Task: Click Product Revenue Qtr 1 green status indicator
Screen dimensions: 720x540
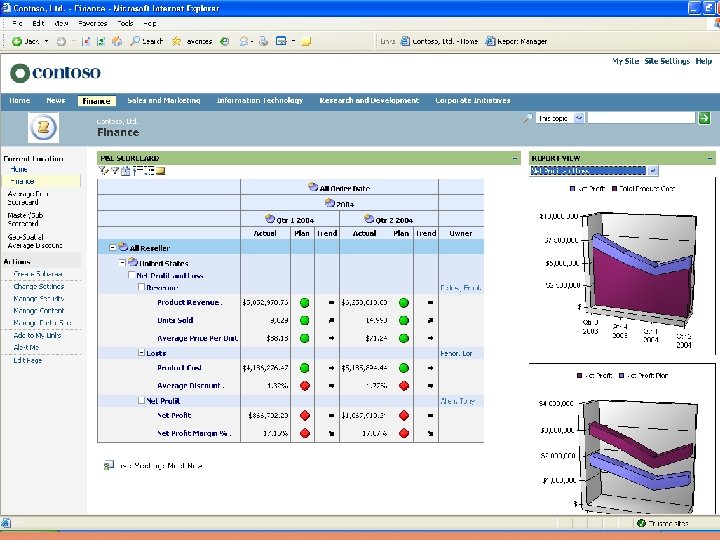Action: 304,303
